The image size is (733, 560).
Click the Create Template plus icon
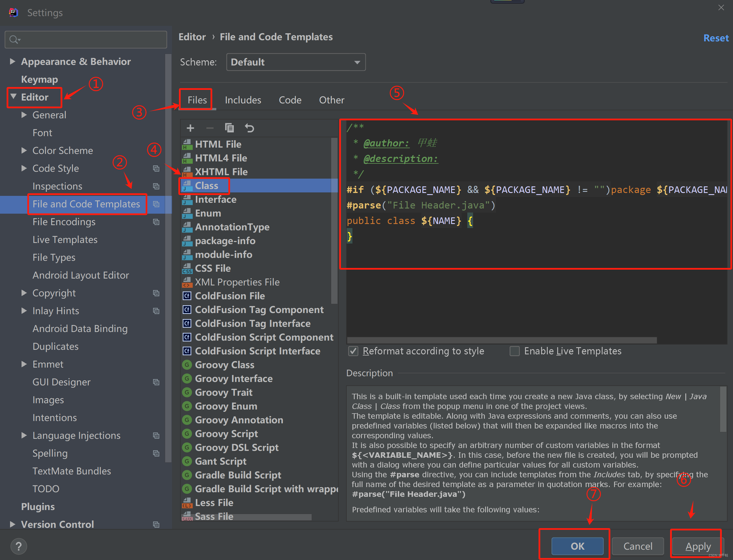190,128
